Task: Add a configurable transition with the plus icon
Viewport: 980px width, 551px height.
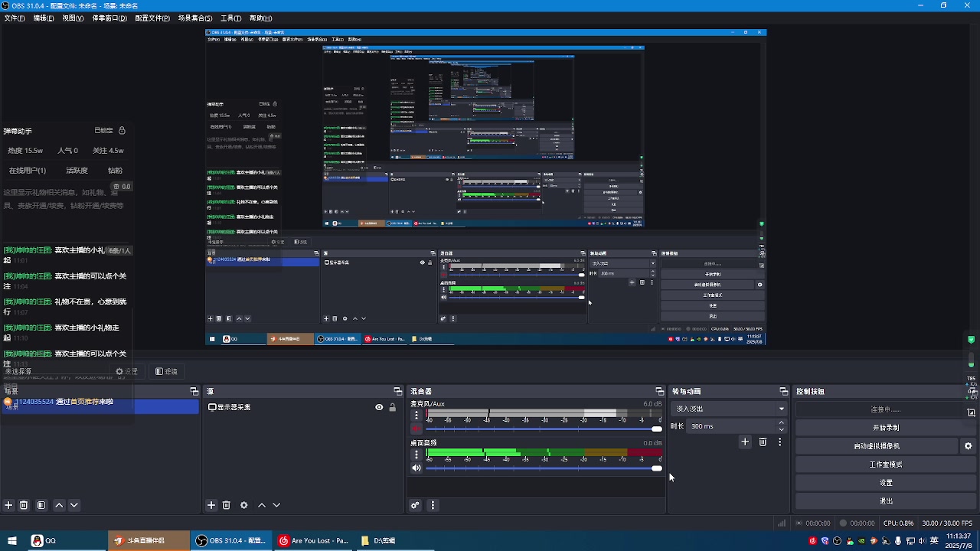Action: 745,442
